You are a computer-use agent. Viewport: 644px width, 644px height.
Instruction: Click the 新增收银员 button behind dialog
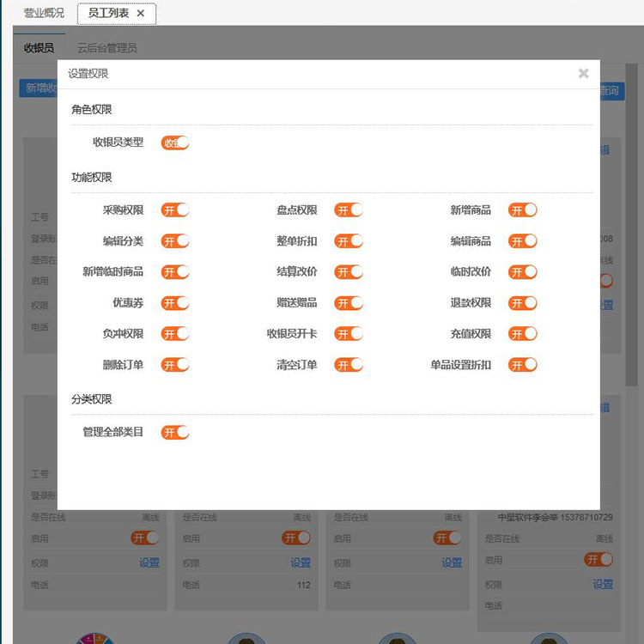[38, 88]
